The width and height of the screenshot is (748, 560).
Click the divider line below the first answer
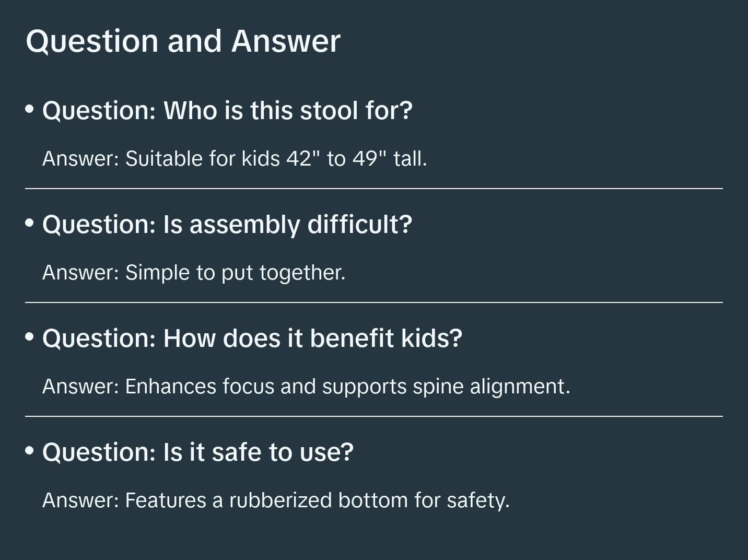click(x=374, y=189)
